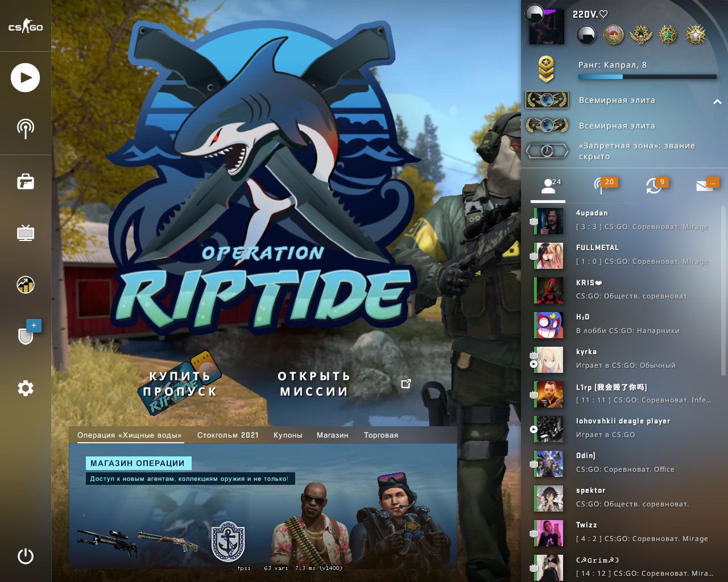Click 4upadan's avatar in friends list
This screenshot has height=582, width=728.
pos(549,221)
